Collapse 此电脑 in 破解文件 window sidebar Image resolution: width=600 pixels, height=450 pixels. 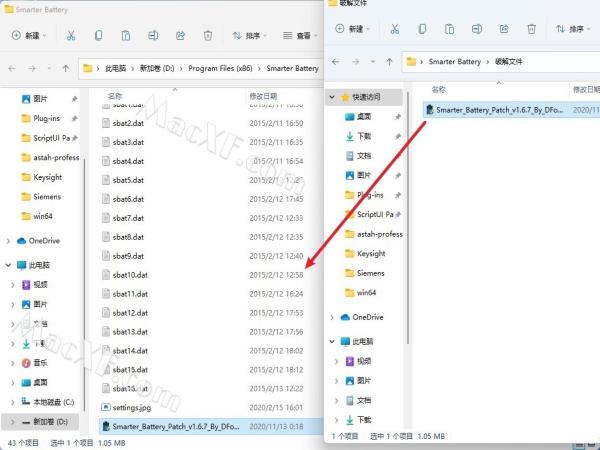click(x=332, y=341)
